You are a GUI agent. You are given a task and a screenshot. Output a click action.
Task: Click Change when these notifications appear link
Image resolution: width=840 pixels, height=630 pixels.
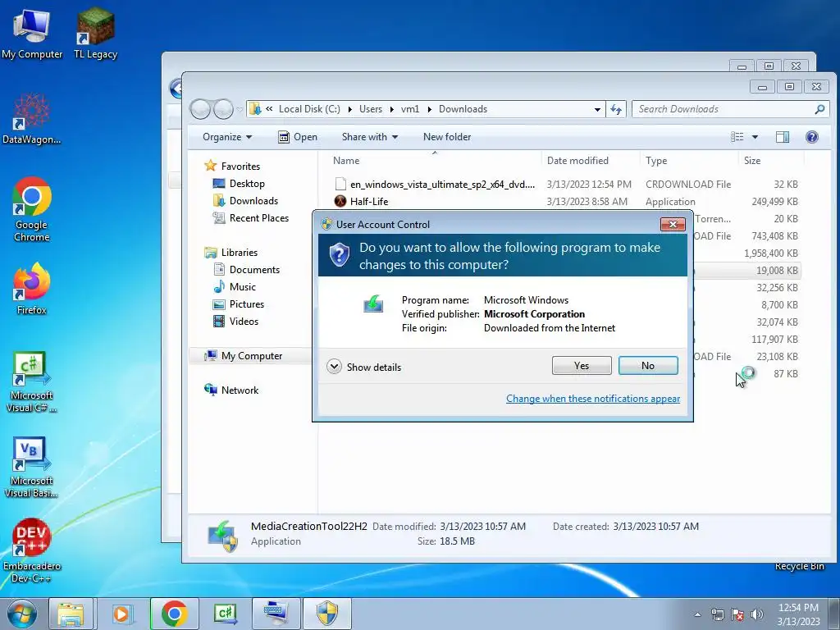[593, 399]
